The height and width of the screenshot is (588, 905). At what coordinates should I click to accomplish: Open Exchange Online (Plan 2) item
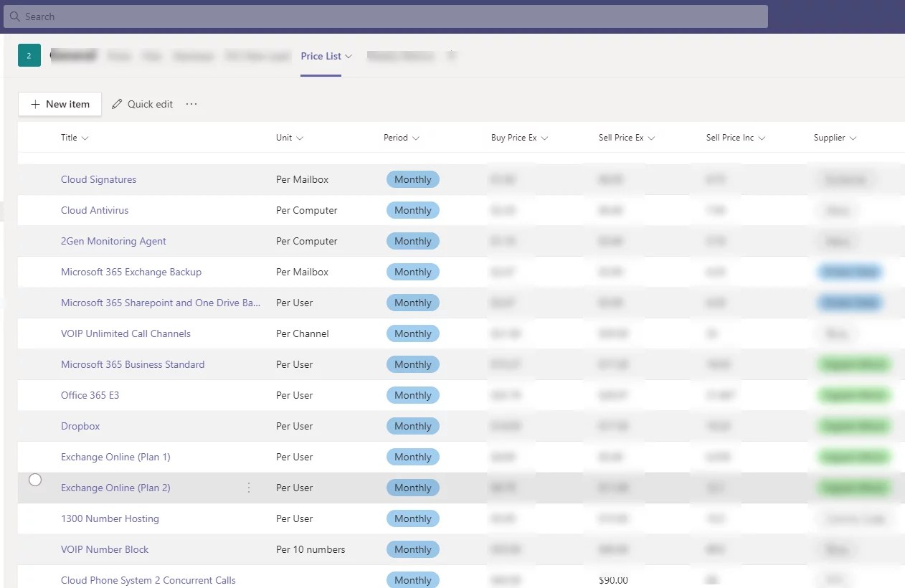115,488
